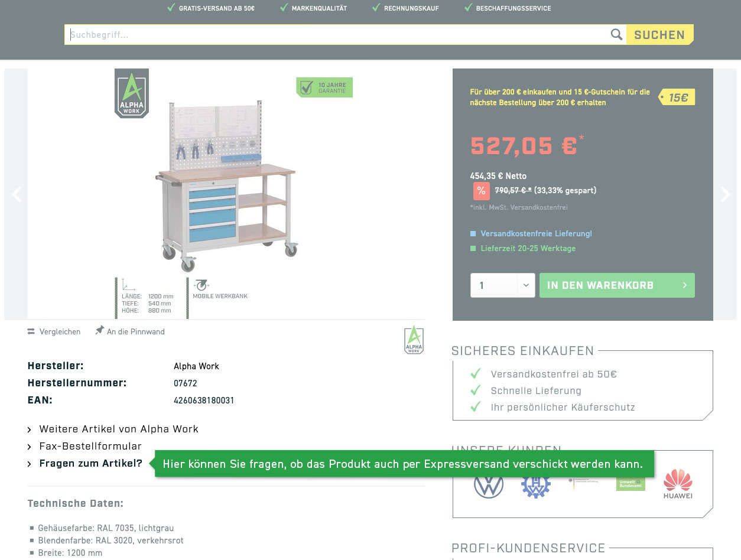
Task: Open the Fax-Bestellformular link
Action: click(x=90, y=446)
